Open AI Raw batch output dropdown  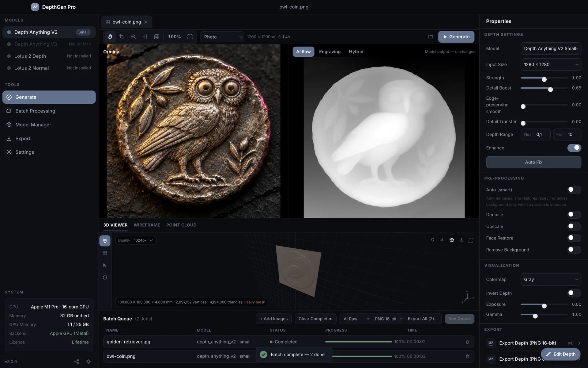[356, 319]
